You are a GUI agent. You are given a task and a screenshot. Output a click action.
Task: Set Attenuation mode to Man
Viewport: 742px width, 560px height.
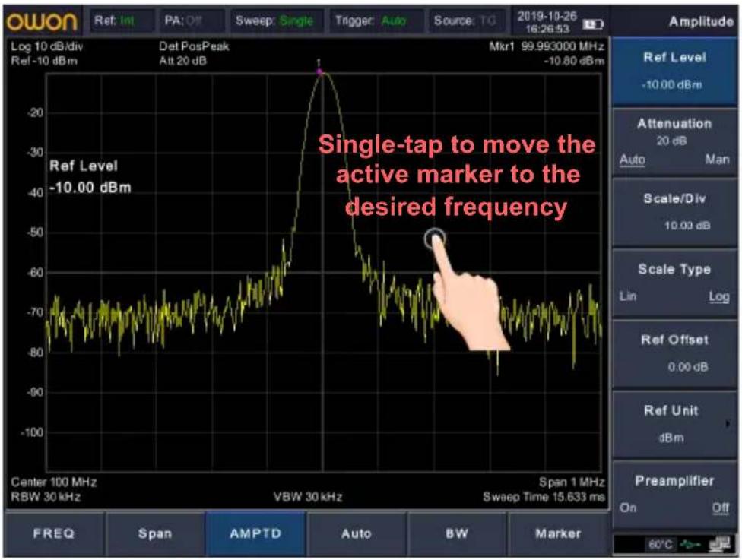[717, 160]
